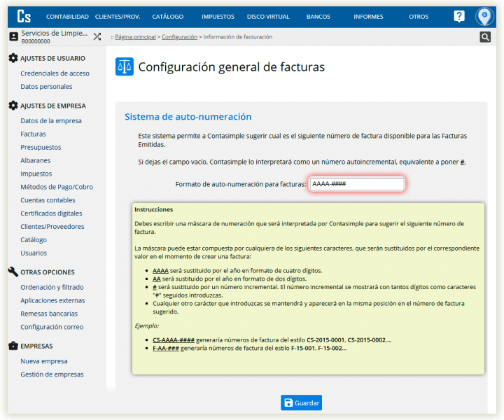
Task: Open Datos personales
Action: tap(46, 86)
